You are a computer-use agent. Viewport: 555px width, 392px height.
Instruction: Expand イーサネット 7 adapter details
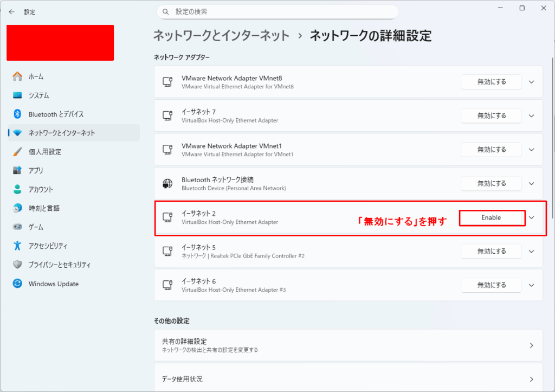point(531,115)
